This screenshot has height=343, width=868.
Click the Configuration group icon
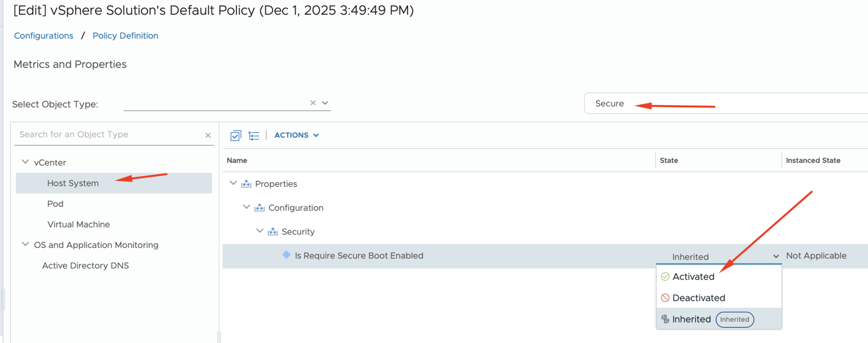(260, 208)
